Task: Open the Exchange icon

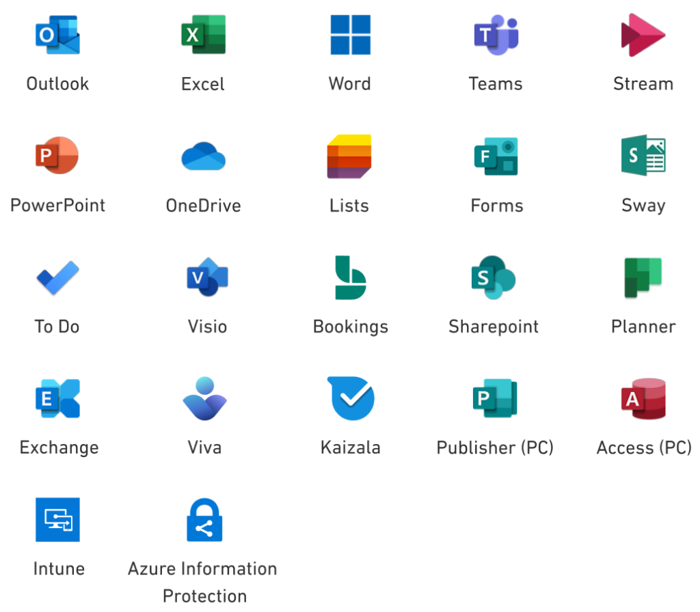Action: click(57, 398)
